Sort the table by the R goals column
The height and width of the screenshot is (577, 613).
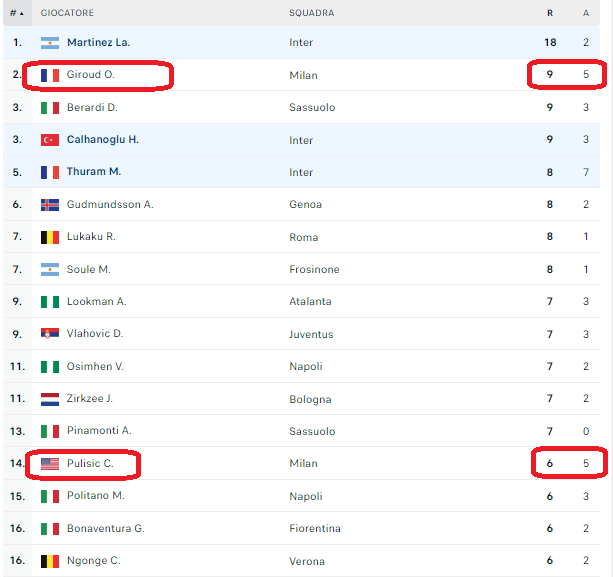(550, 13)
